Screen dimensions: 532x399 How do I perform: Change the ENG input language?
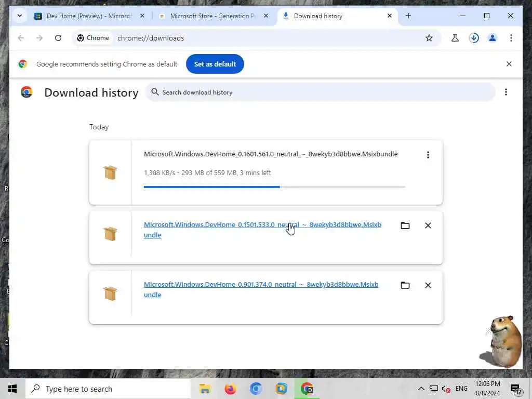click(461, 389)
